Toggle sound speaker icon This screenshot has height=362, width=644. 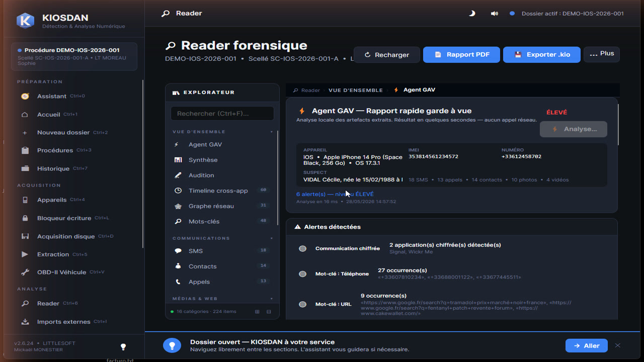point(495,14)
